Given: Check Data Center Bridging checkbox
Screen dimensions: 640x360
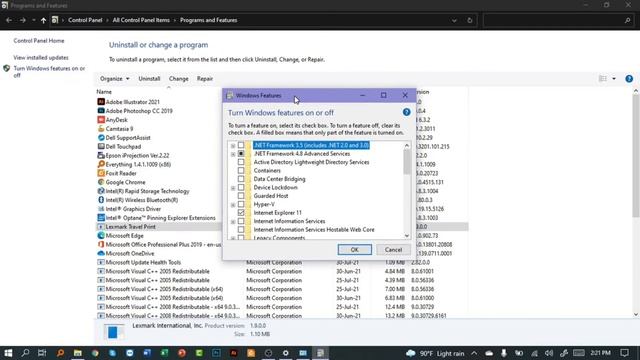Looking at the screenshot, I should pos(241,179).
